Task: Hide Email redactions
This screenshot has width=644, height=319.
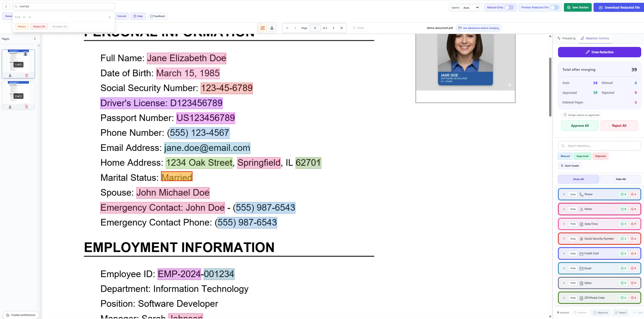Action: click(x=573, y=268)
